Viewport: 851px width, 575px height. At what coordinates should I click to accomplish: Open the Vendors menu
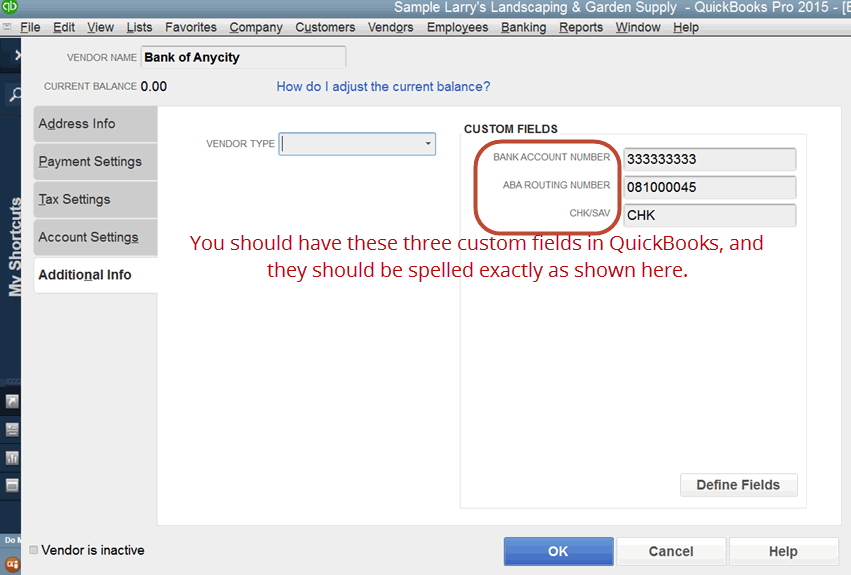tap(390, 27)
